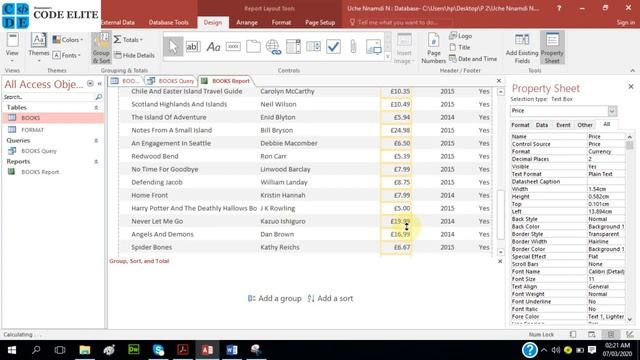Open Skype from the taskbar
The image size is (640, 360).
click(158, 350)
